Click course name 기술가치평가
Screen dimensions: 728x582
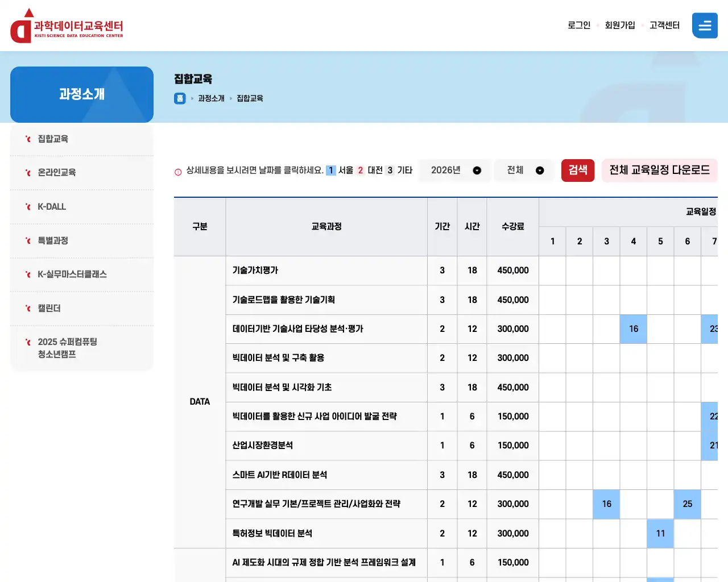[255, 271]
